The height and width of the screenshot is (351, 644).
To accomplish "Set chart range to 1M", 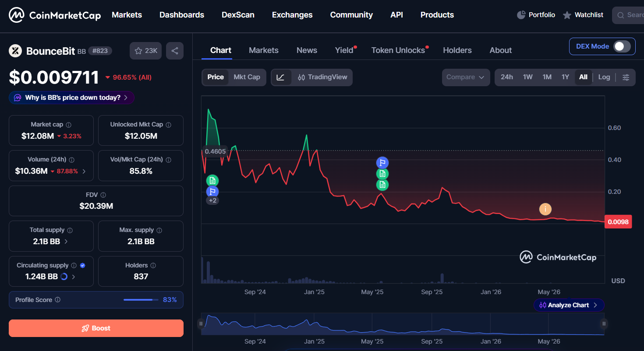I will [x=547, y=77].
